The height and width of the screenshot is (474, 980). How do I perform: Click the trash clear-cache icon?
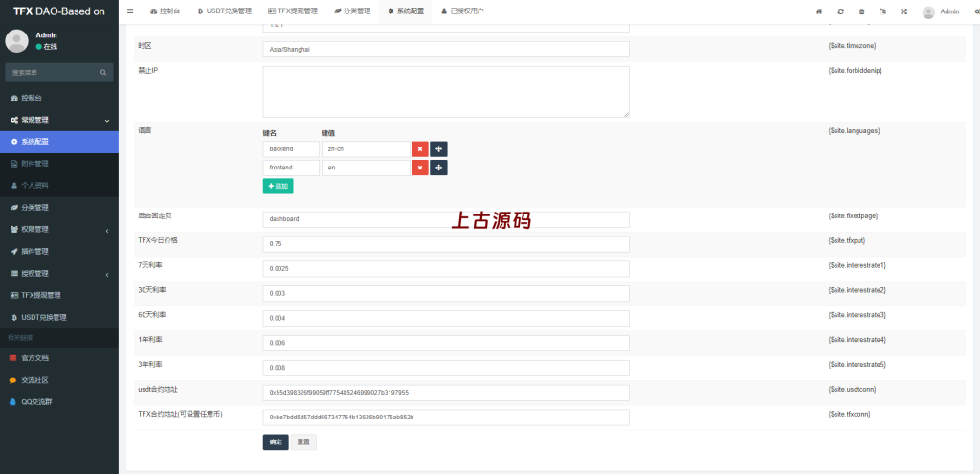[x=862, y=11]
